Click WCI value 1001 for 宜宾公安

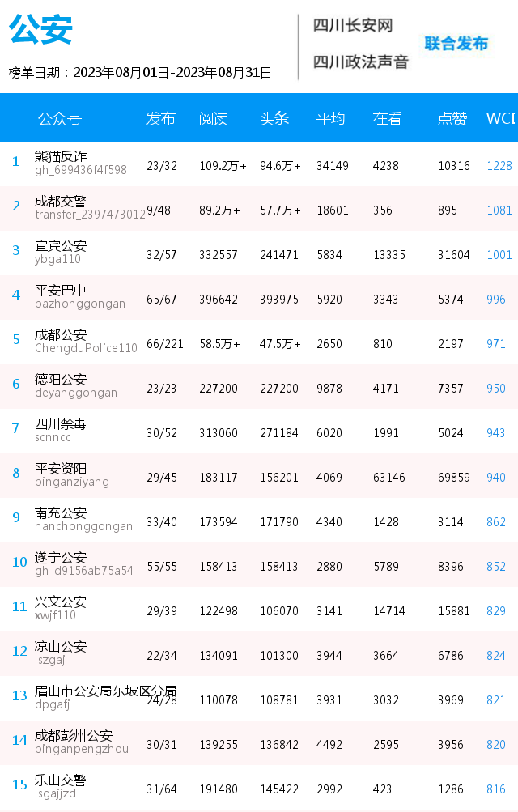499,255
